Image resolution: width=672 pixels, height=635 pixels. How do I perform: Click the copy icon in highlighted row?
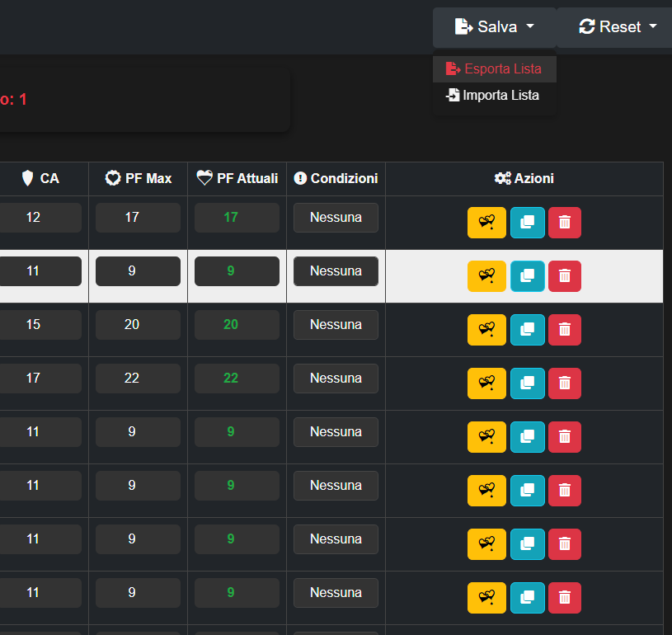click(x=527, y=276)
